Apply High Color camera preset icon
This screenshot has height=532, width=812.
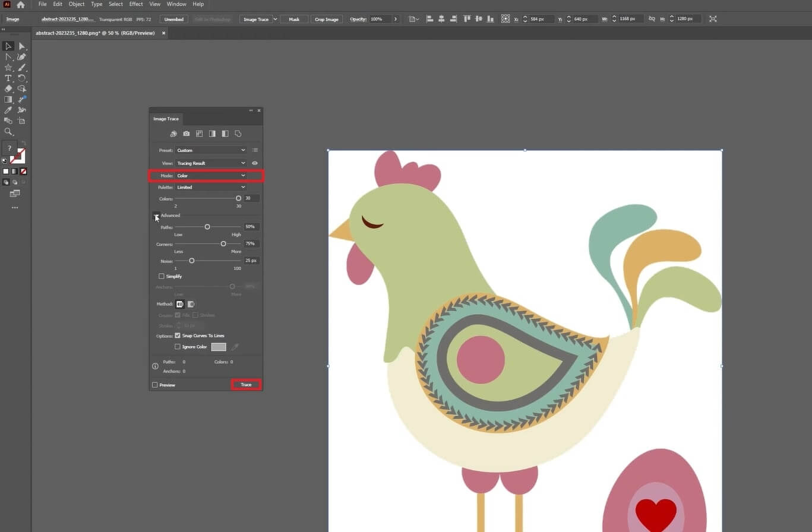coord(187,134)
